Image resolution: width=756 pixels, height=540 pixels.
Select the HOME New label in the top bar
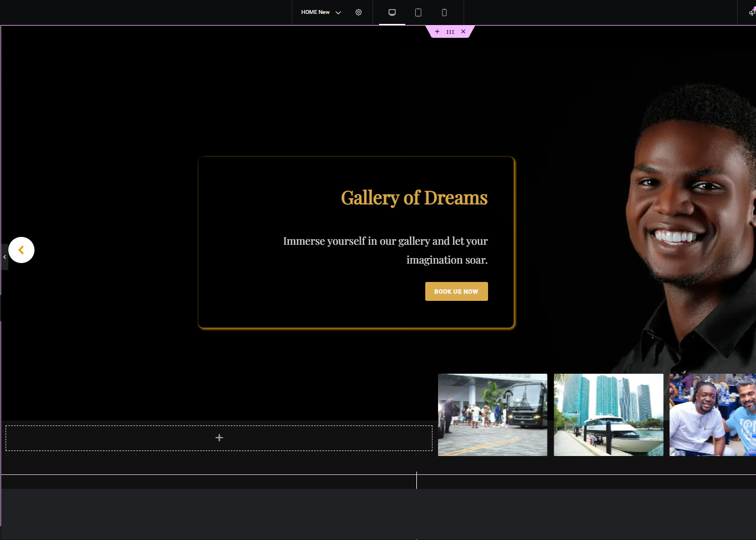[x=315, y=12]
